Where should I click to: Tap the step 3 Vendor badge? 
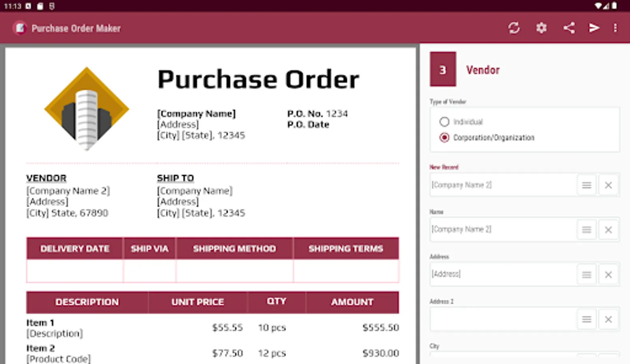[x=443, y=70]
